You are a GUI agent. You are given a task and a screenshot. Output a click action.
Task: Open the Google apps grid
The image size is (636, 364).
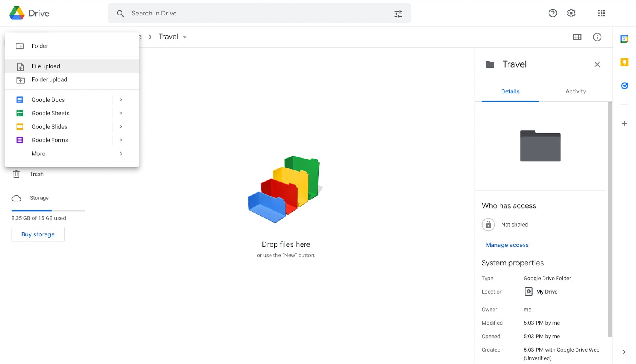601,13
